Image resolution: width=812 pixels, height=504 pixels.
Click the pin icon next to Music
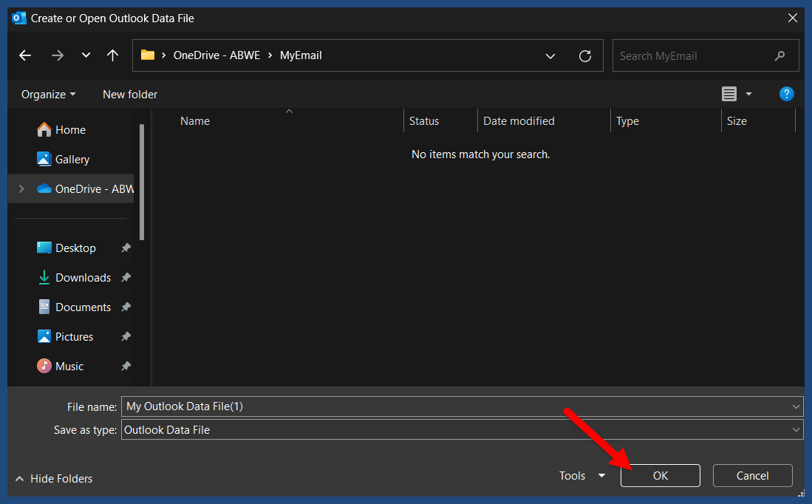tap(126, 367)
